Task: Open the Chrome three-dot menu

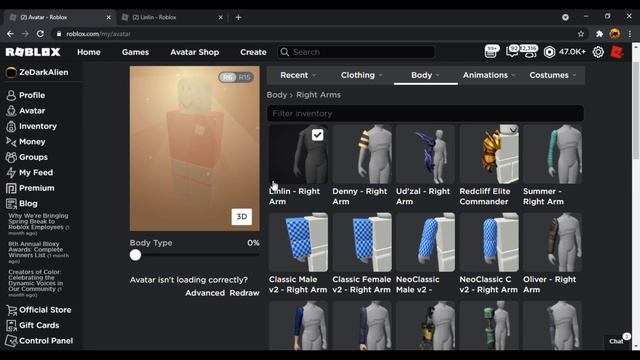Action: (x=630, y=34)
